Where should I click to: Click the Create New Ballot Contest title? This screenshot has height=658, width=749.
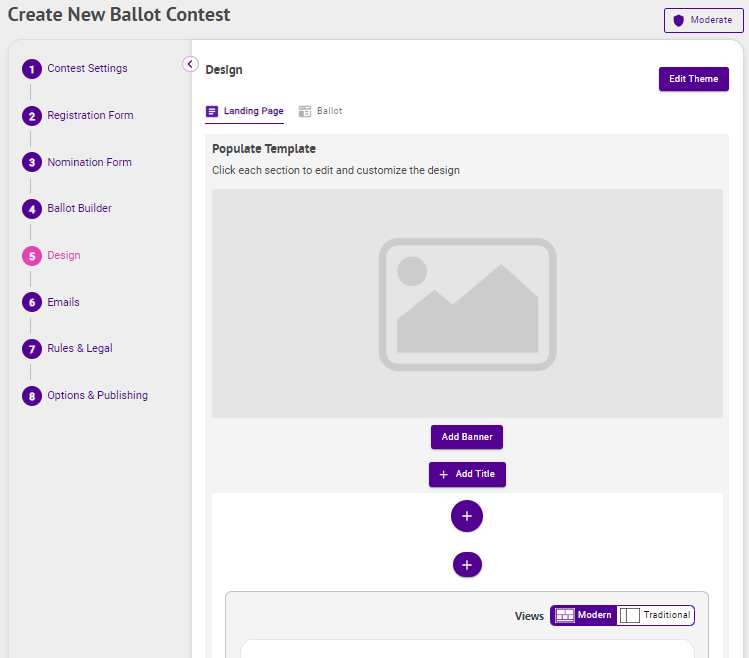coord(119,14)
